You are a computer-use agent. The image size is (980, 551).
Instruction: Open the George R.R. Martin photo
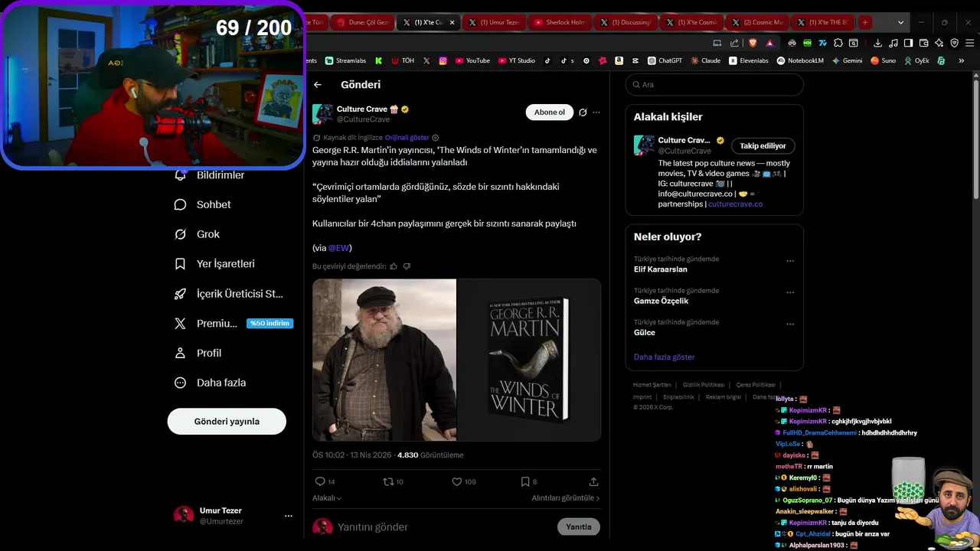pos(384,360)
